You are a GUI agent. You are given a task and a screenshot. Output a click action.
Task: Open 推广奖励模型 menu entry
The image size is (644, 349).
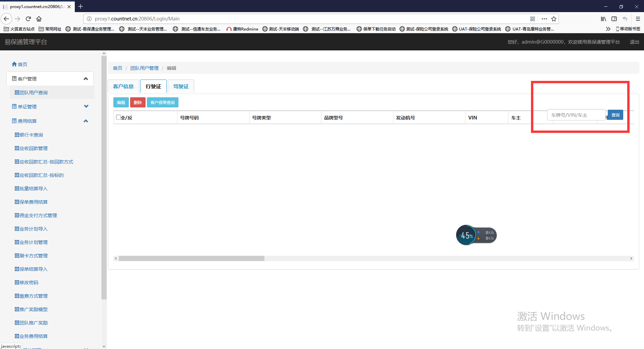click(31, 309)
